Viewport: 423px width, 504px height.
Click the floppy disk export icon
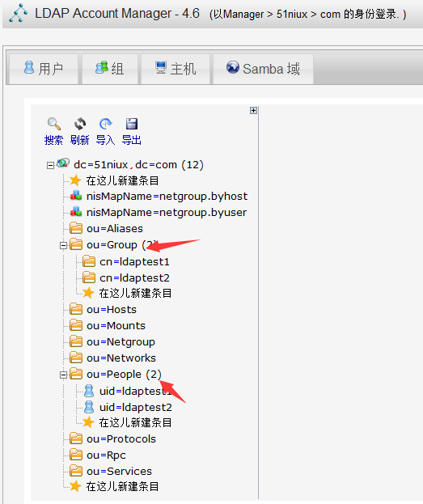(132, 124)
